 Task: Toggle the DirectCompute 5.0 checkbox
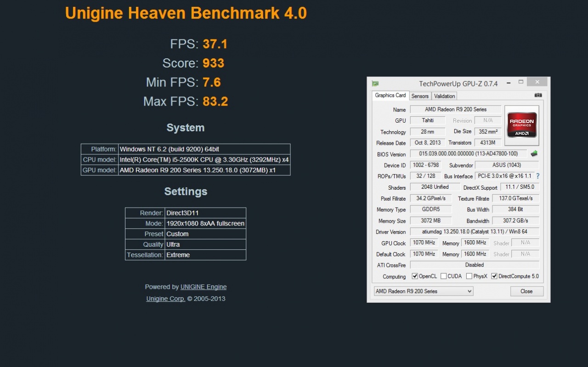tap(494, 276)
